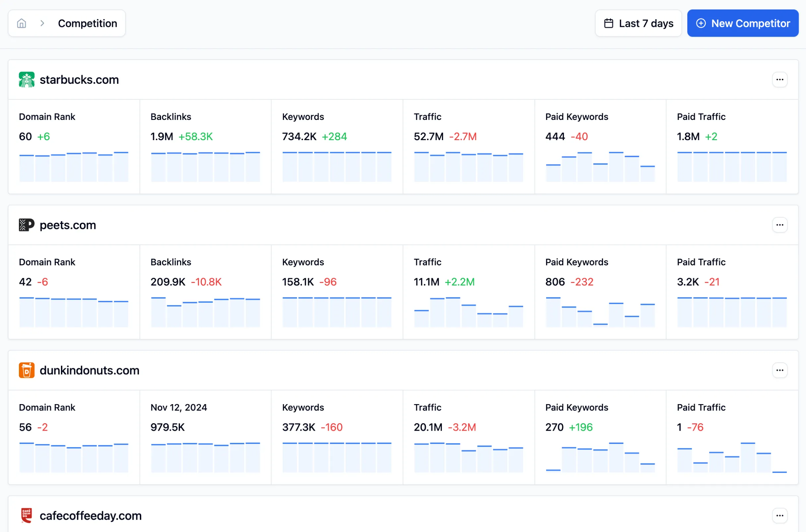806x532 pixels.
Task: Click the Starbucks logo favicon
Action: pos(27,80)
